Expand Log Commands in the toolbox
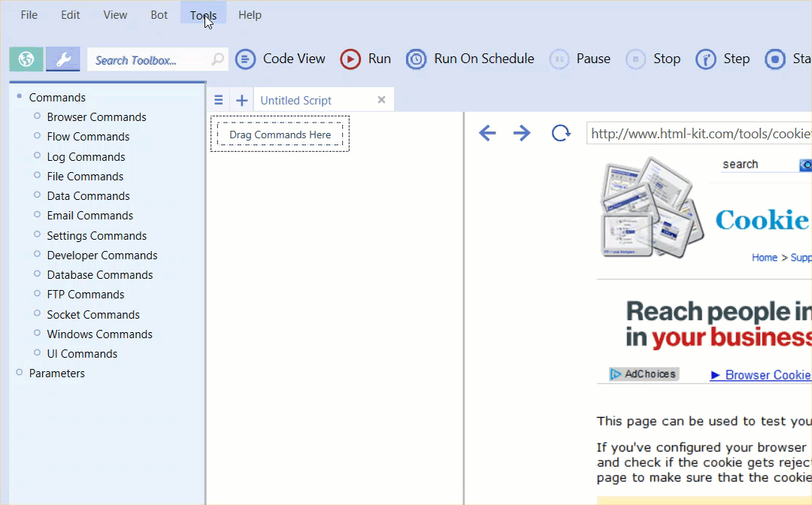812x505 pixels. pos(38,156)
